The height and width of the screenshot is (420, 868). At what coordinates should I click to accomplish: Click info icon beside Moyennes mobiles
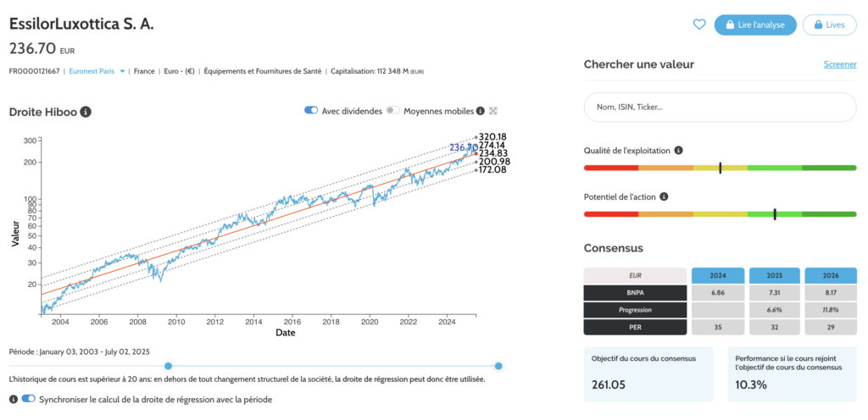pyautogui.click(x=480, y=111)
